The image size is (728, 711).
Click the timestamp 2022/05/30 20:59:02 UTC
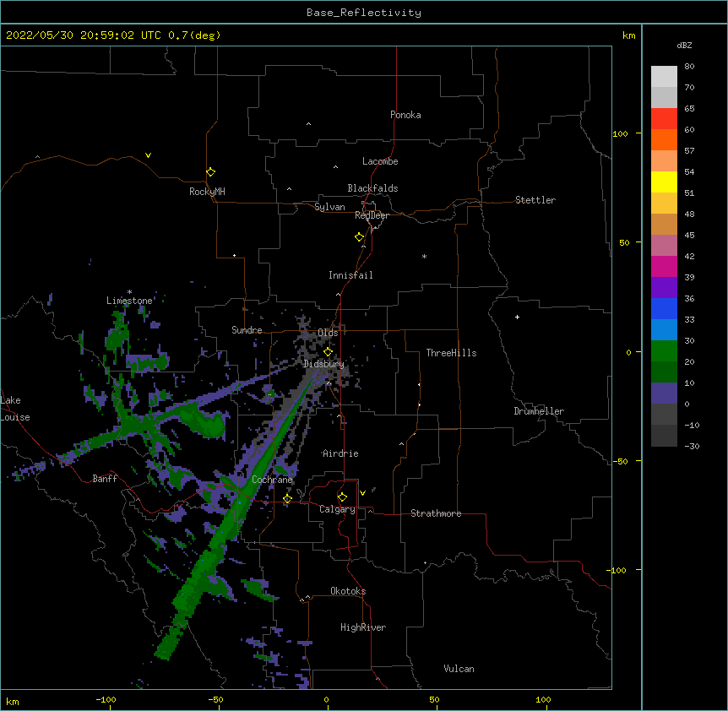(x=84, y=35)
